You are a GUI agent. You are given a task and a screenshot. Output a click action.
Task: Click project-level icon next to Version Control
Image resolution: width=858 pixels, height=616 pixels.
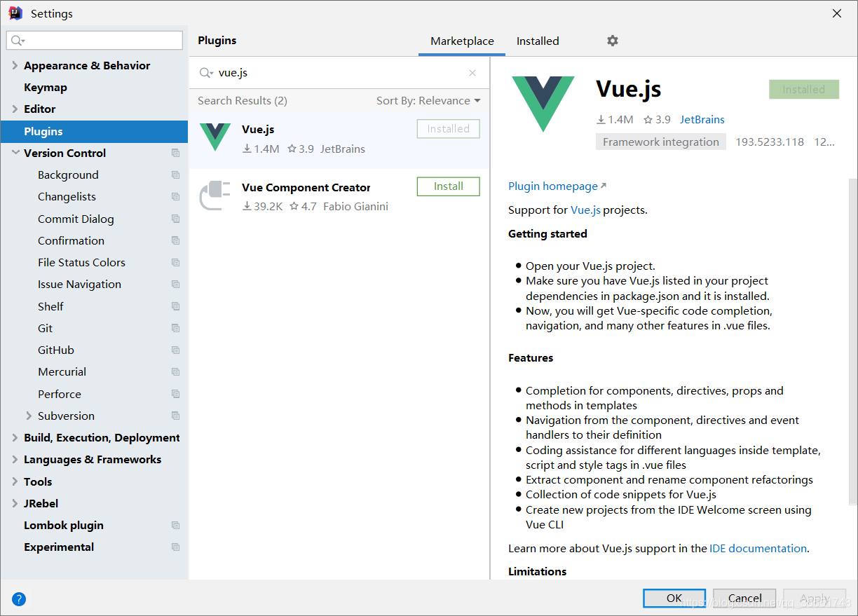175,153
